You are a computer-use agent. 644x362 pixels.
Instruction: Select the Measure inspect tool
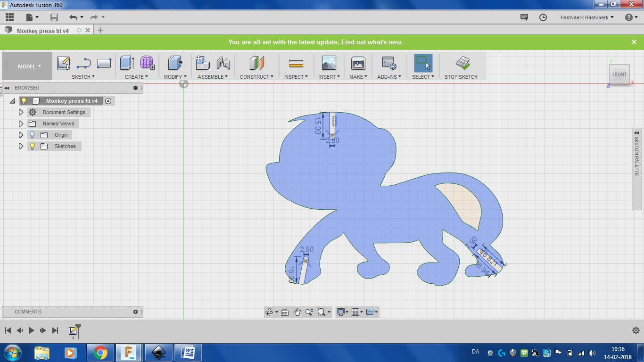tap(296, 63)
